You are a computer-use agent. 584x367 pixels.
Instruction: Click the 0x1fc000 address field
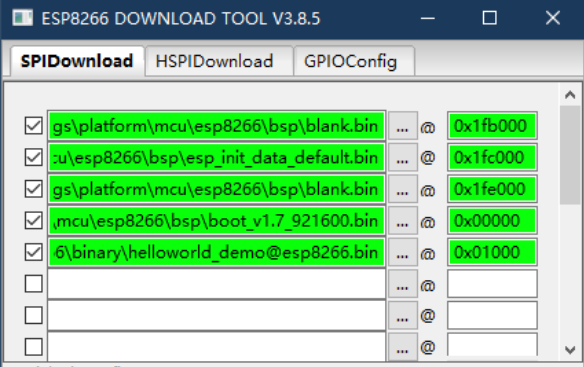tap(492, 158)
